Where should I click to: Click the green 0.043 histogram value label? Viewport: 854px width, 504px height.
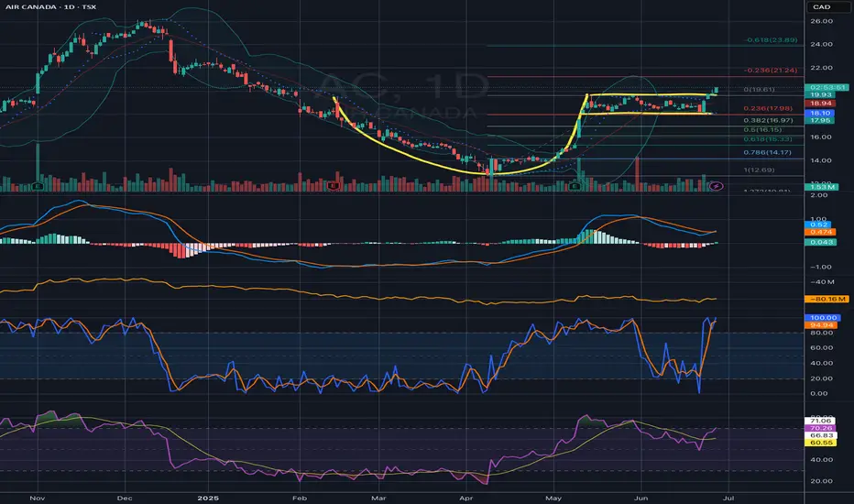820,242
